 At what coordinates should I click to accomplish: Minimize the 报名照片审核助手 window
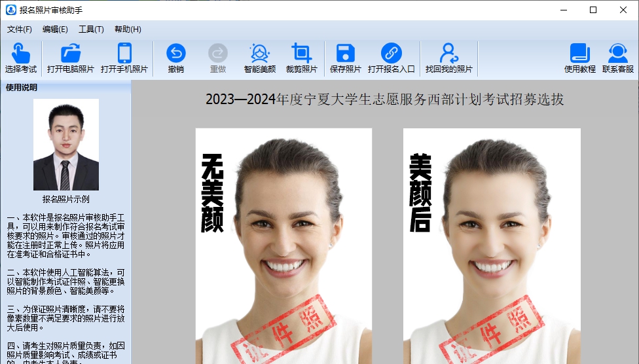(564, 10)
